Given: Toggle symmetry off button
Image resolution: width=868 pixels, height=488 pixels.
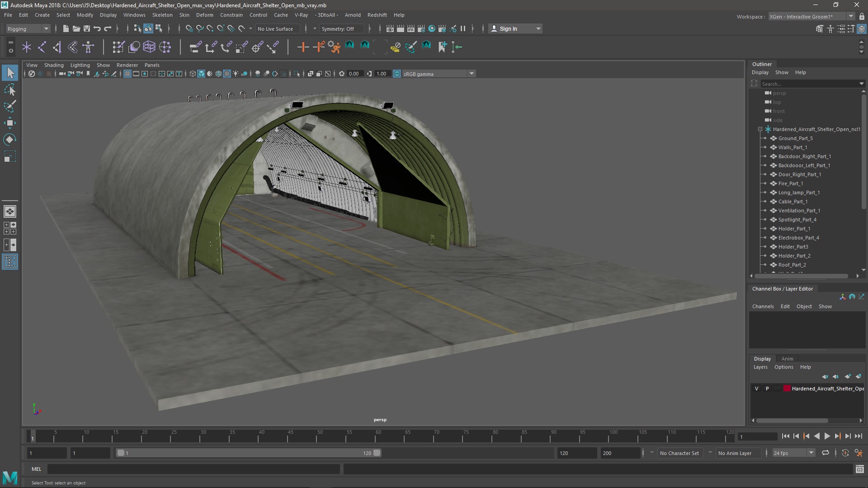Looking at the screenshot, I should 338,28.
